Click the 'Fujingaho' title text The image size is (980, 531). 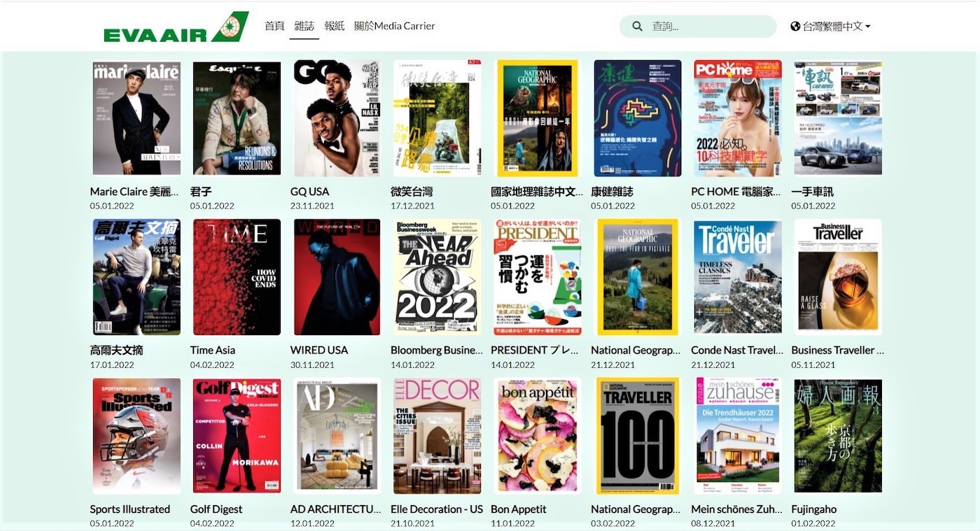click(814, 509)
